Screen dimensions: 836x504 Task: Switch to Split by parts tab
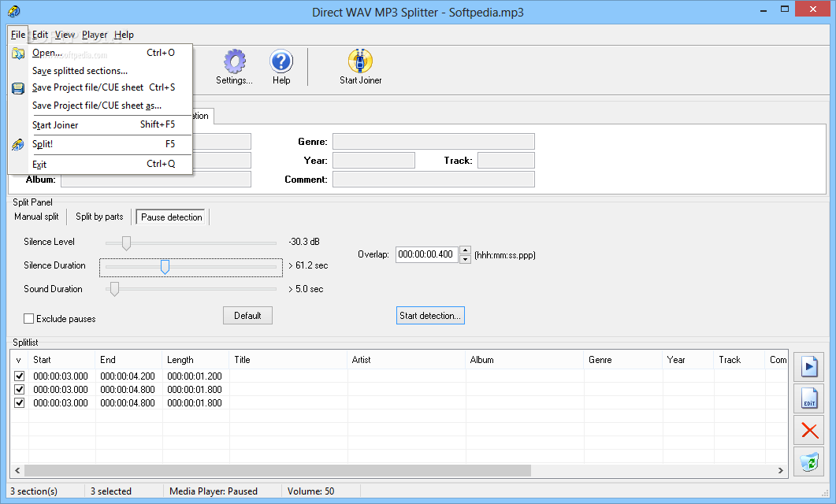(99, 217)
